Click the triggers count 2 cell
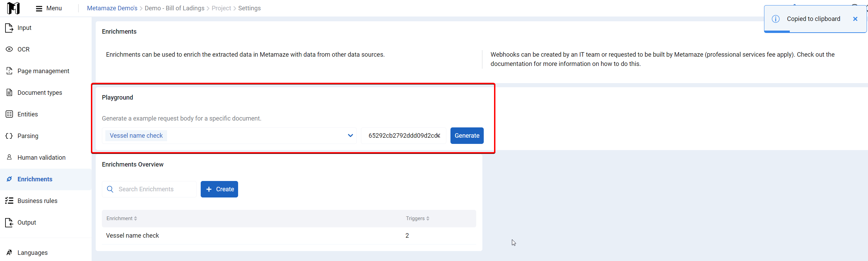Screen dimensions: 868x261 tap(407, 236)
